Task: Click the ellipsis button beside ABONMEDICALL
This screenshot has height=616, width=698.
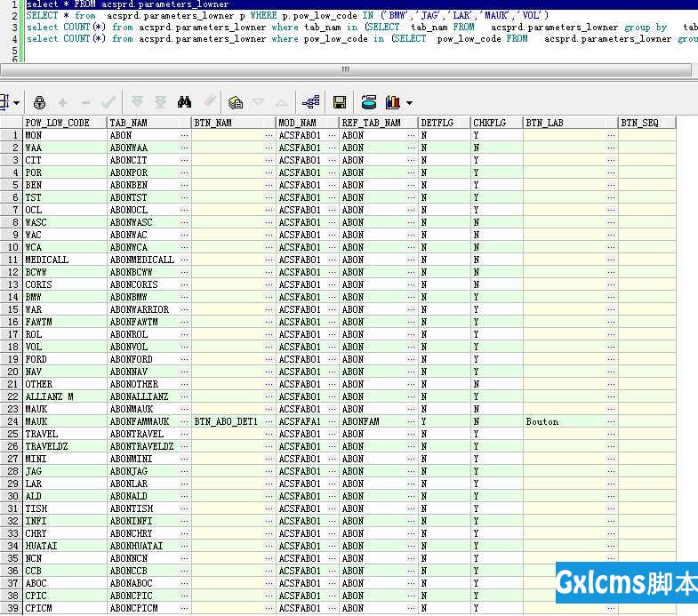Action: pyautogui.click(x=184, y=260)
